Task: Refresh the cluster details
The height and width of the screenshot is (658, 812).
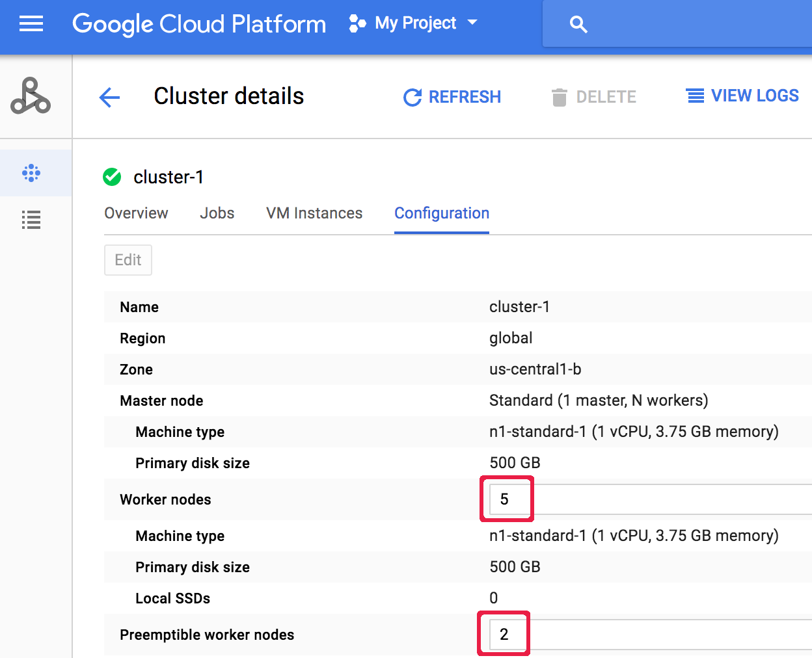Action: click(x=452, y=97)
